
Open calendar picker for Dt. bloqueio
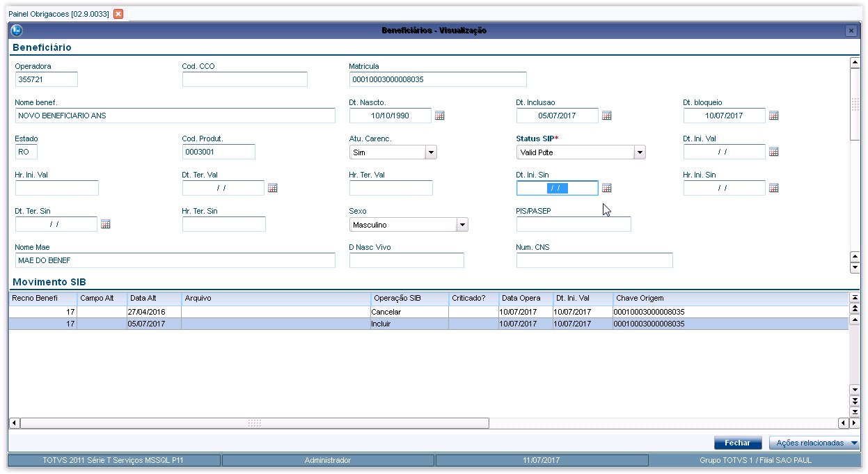tap(773, 116)
